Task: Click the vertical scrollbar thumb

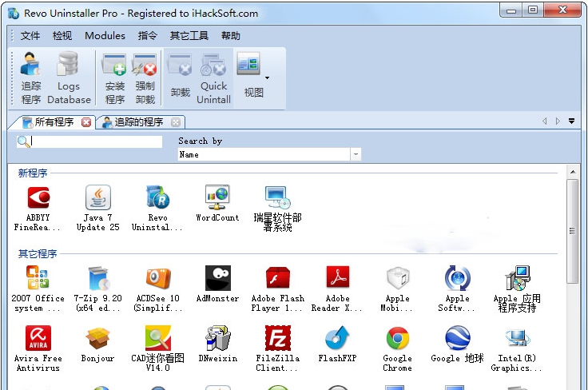Action: click(572, 231)
